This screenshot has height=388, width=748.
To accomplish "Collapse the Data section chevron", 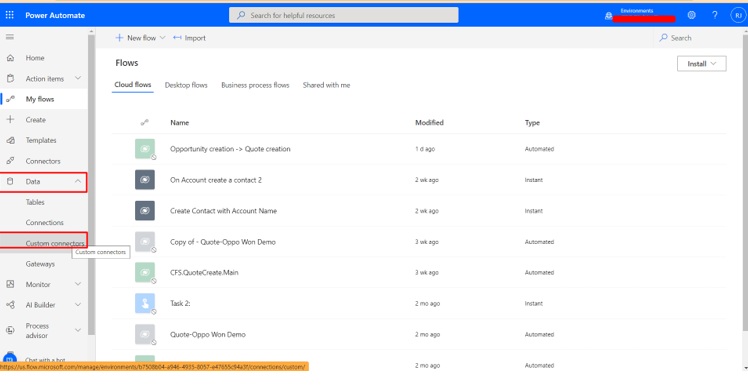I will tap(78, 181).
